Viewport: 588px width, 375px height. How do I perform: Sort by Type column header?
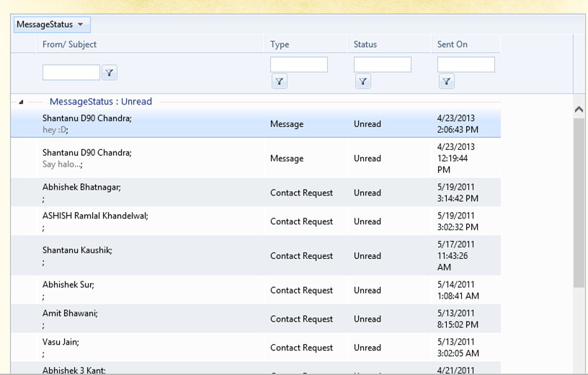[x=280, y=45]
